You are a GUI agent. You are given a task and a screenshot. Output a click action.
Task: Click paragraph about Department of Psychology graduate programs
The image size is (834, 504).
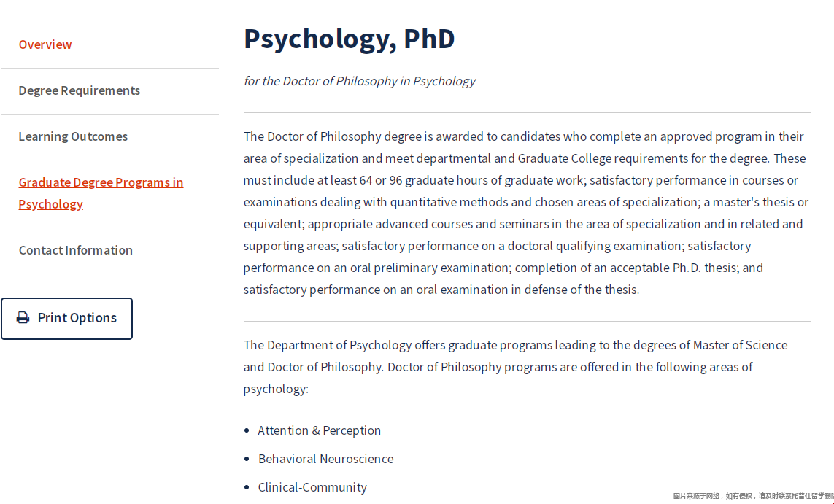[515, 367]
